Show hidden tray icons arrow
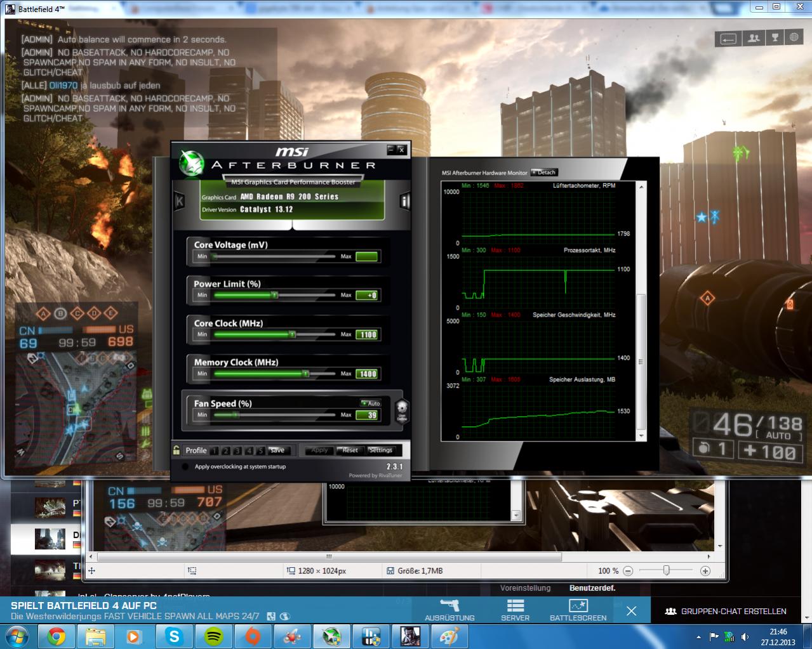The width and height of the screenshot is (812, 649). coord(699,637)
